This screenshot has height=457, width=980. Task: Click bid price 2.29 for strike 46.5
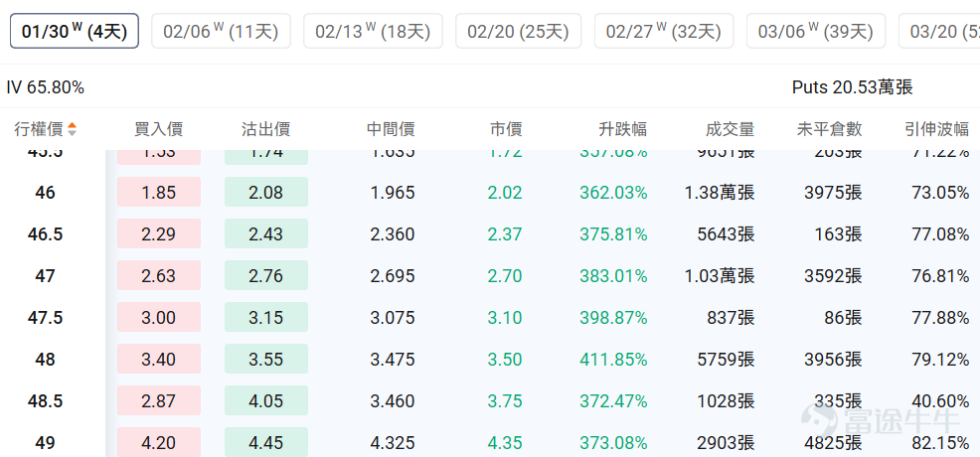pyautogui.click(x=159, y=234)
